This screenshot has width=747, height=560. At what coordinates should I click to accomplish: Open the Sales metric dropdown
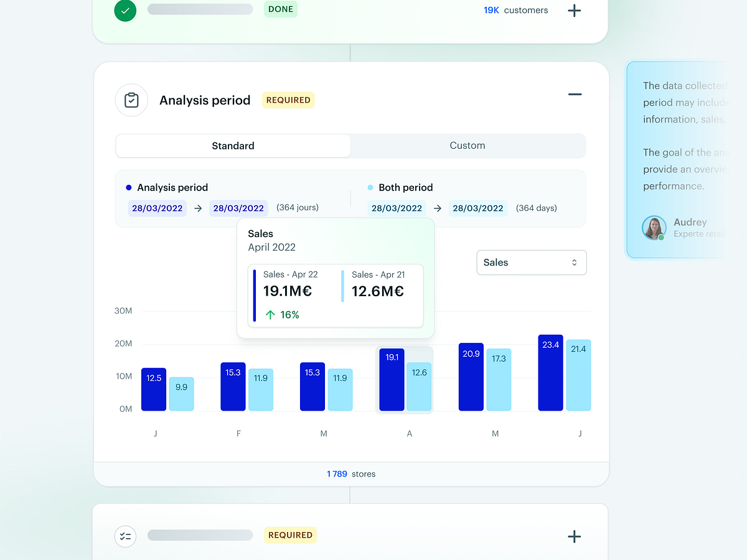(531, 263)
